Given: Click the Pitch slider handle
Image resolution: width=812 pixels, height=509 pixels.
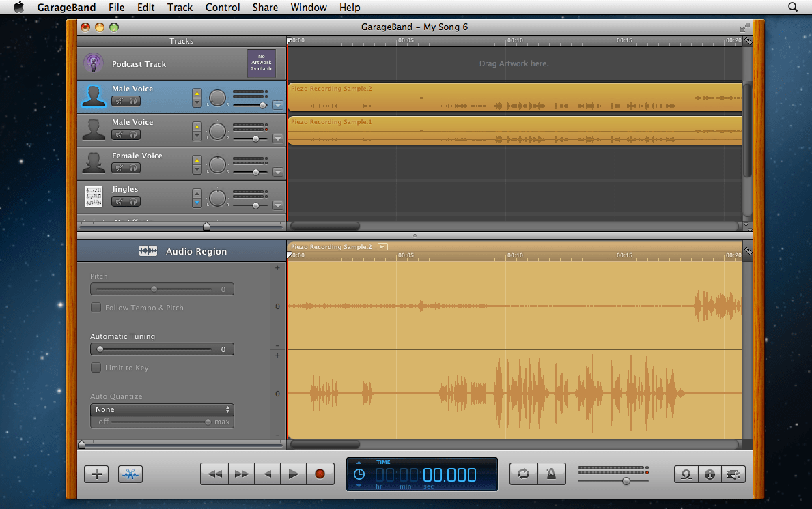Looking at the screenshot, I should coord(154,289).
